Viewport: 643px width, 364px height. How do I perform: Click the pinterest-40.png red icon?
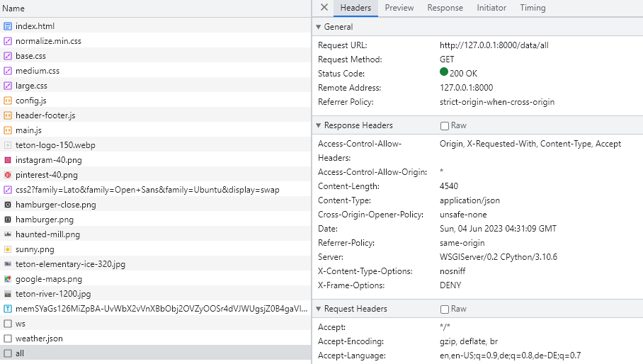[8, 175]
